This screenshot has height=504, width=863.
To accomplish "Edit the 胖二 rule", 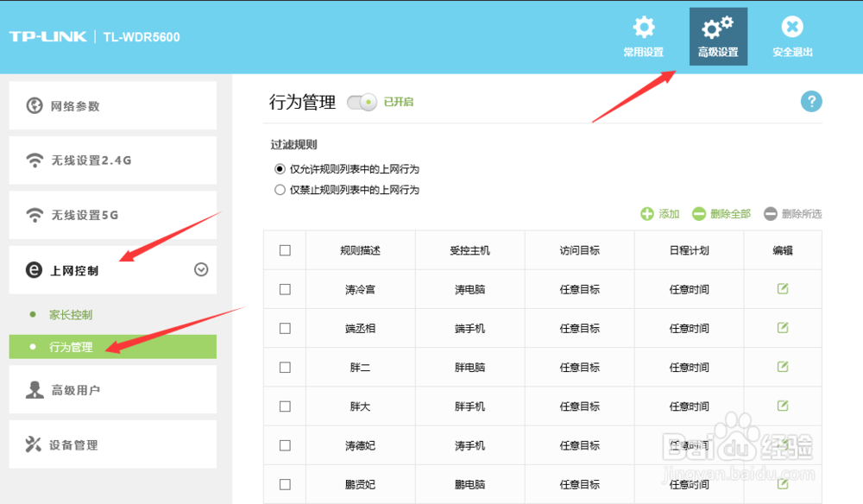I will click(x=783, y=367).
